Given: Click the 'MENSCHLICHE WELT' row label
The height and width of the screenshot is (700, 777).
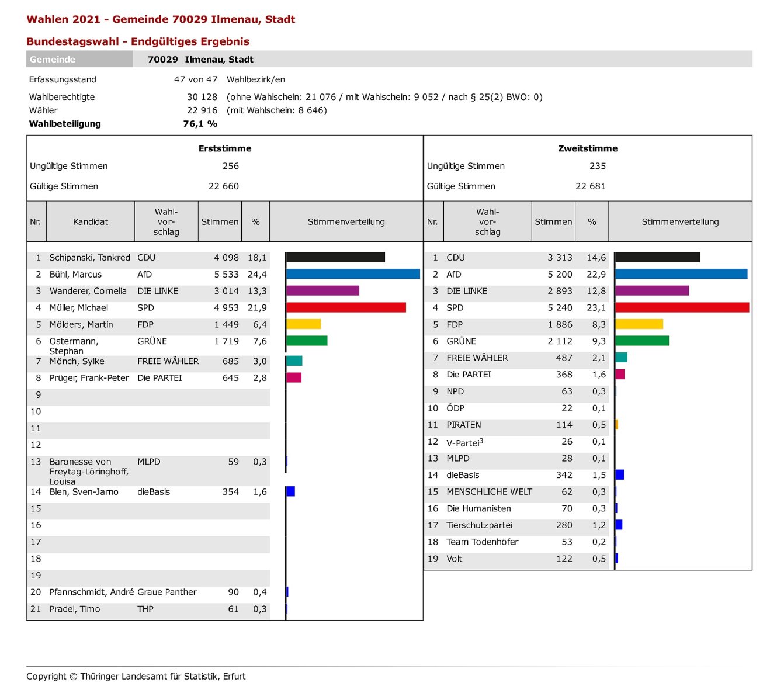Looking at the screenshot, I should [x=490, y=492].
